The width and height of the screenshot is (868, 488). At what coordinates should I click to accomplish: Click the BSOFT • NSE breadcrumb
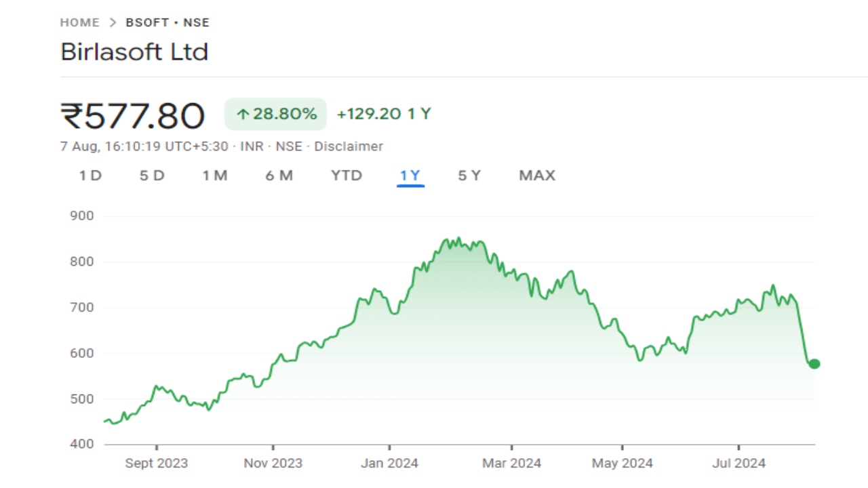click(167, 22)
